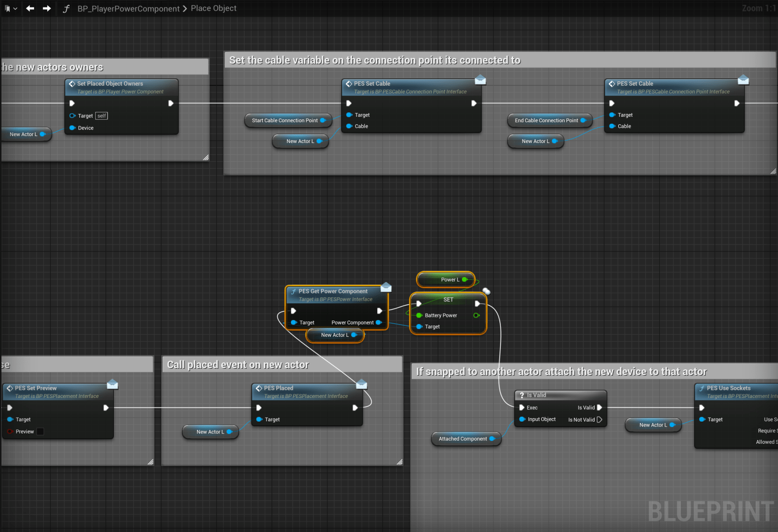Select the Start Cable Connection Point variable node
The image size is (778, 532).
(x=284, y=120)
